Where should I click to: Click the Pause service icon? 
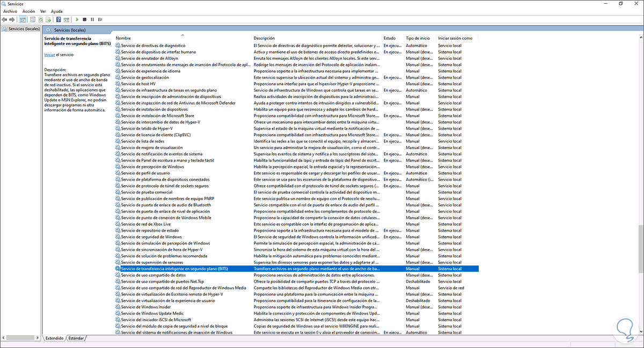(92, 19)
